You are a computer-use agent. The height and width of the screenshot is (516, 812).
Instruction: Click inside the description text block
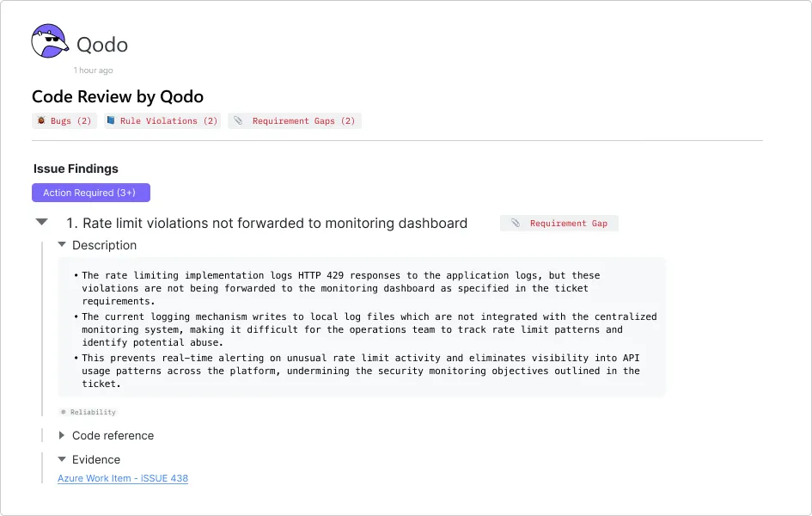pos(361,329)
